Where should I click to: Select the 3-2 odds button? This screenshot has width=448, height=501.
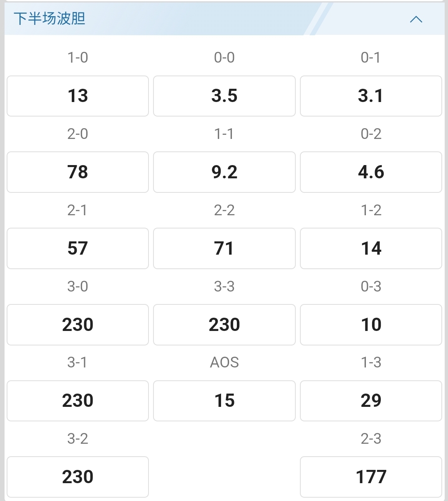(78, 477)
